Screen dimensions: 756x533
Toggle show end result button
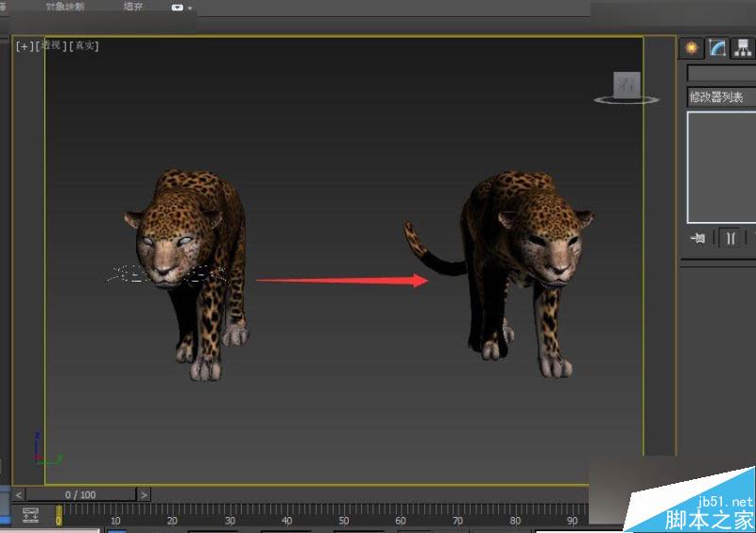[x=730, y=238]
